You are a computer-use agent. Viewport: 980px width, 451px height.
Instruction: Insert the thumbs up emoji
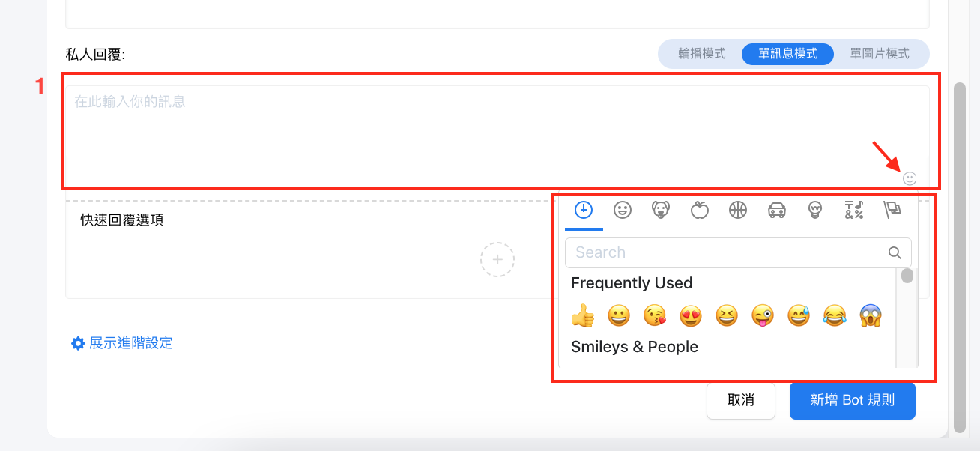coord(582,316)
